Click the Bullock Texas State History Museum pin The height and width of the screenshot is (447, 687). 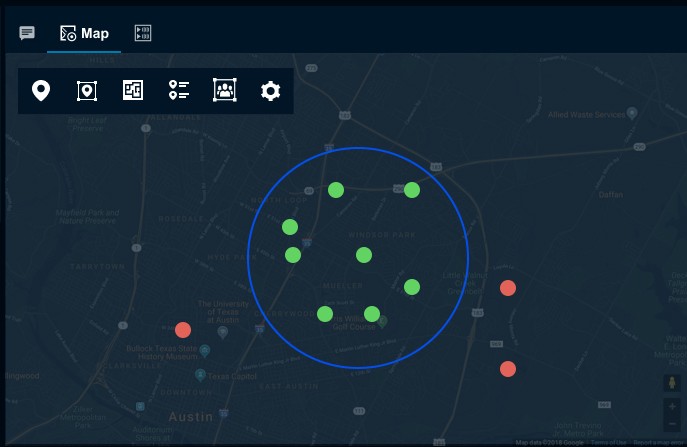[204, 351]
